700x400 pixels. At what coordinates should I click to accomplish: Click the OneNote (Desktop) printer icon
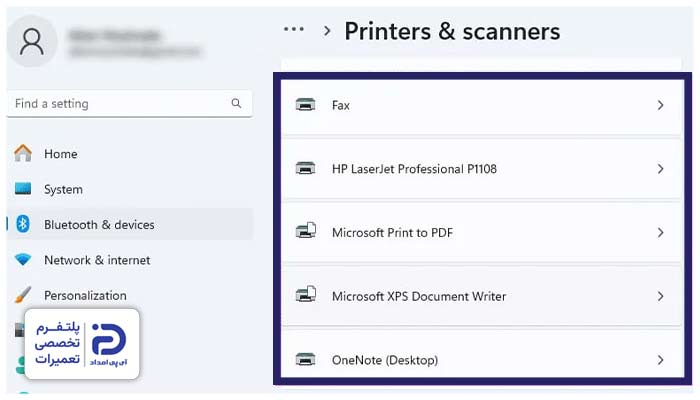[x=305, y=359]
